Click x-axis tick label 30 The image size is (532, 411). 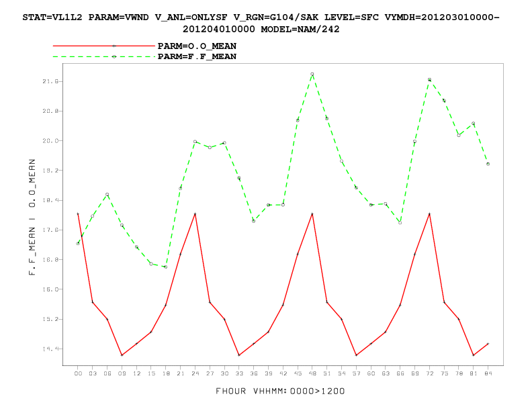[224, 373]
